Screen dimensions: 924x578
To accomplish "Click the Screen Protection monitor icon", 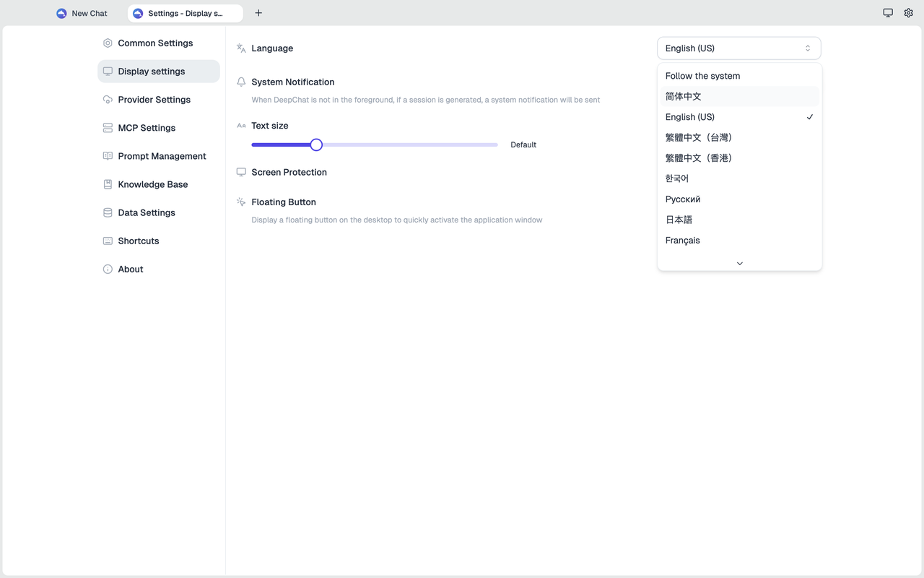I will (x=241, y=172).
